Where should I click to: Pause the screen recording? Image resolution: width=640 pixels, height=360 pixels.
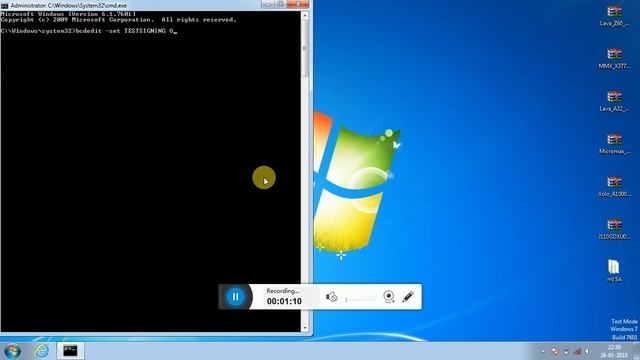click(x=235, y=297)
